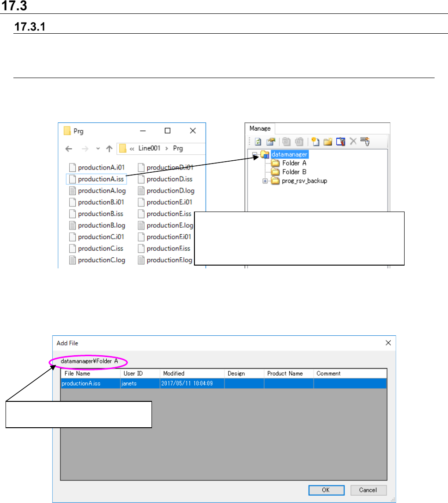448x503 pixels.
Task: Click the forward arrow in the Prg window
Action: 85,149
